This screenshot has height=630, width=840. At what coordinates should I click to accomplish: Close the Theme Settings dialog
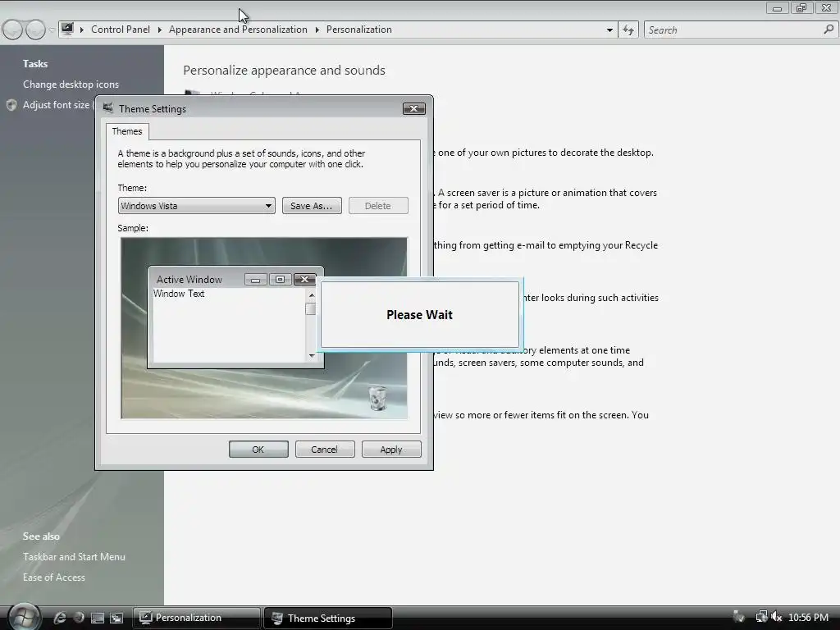tap(414, 109)
